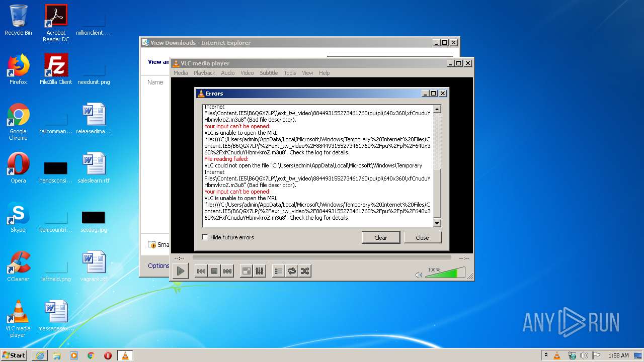Click the Errors log scrollbar thumb
This screenshot has width=644, height=362.
(437, 193)
